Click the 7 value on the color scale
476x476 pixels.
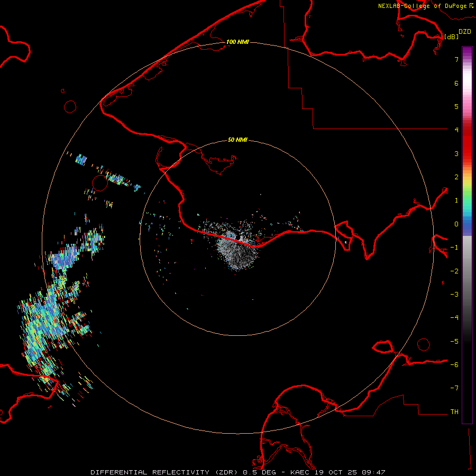[x=456, y=59]
